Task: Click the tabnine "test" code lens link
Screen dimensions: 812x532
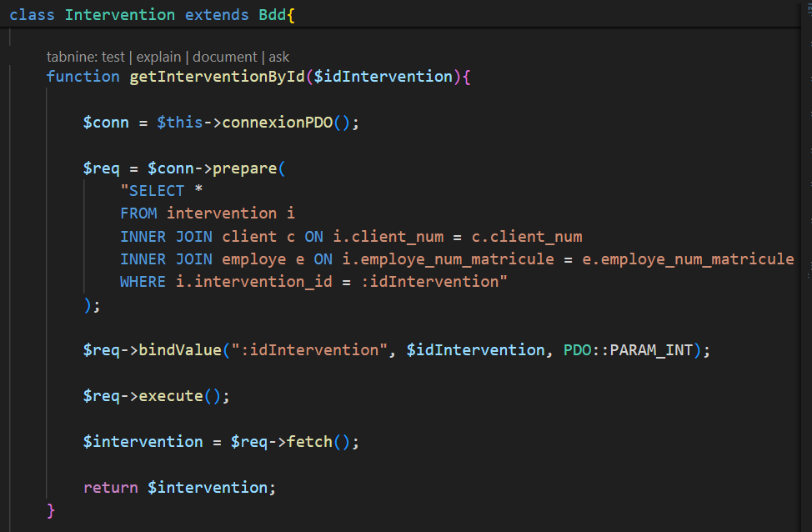Action: tap(113, 57)
